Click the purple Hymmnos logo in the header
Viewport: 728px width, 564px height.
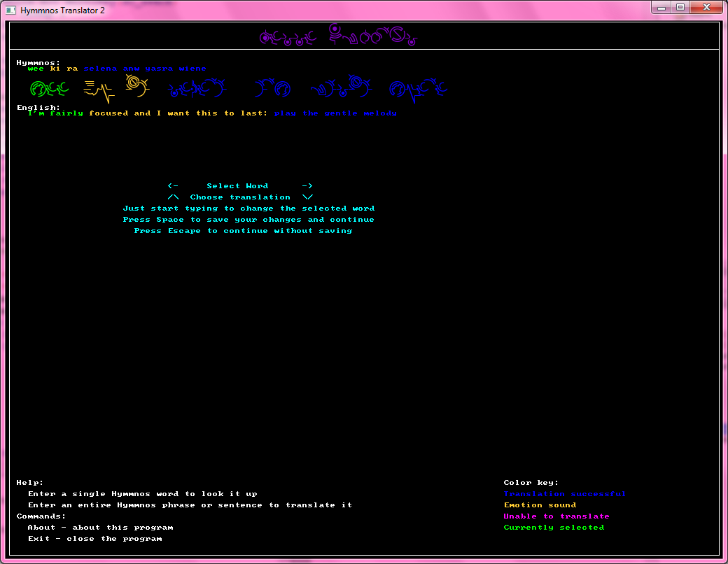(338, 36)
